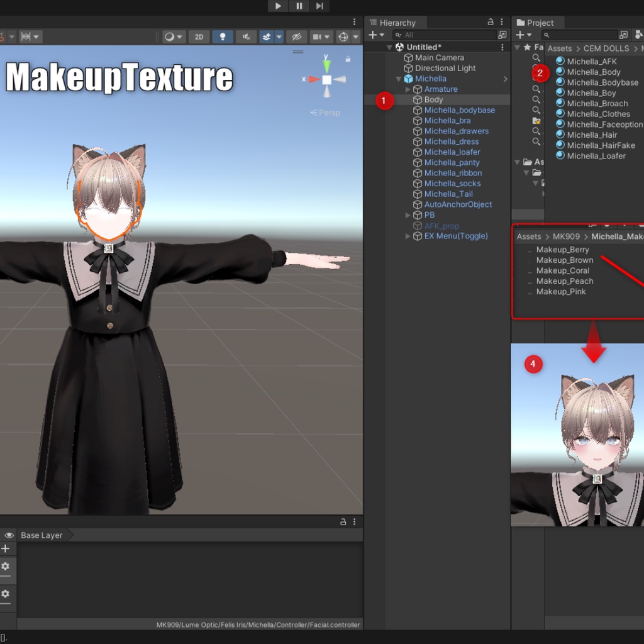
Task: Toggle 2D view mode in Scene
Action: point(199,36)
